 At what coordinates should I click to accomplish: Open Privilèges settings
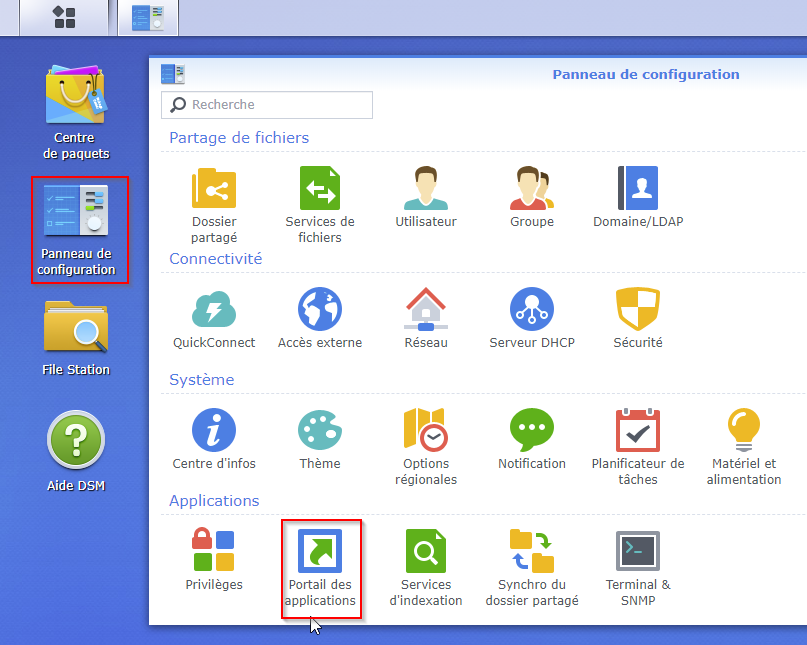point(214,560)
